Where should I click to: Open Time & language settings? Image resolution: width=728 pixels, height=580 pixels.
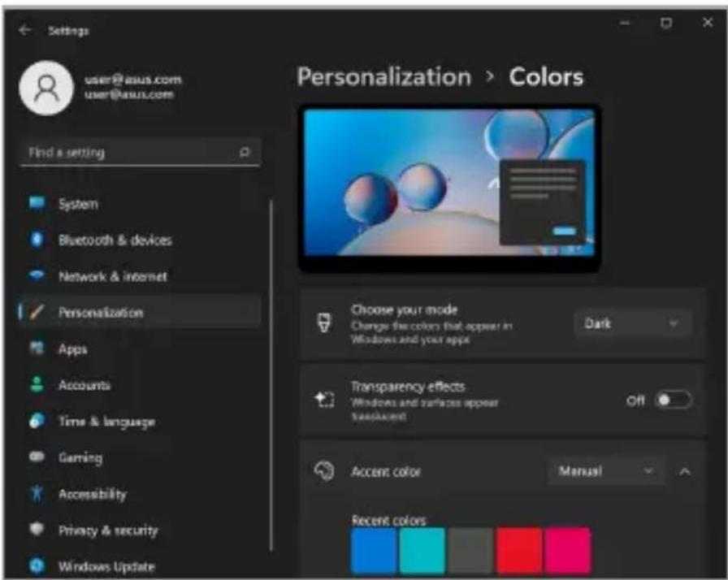(x=139, y=421)
